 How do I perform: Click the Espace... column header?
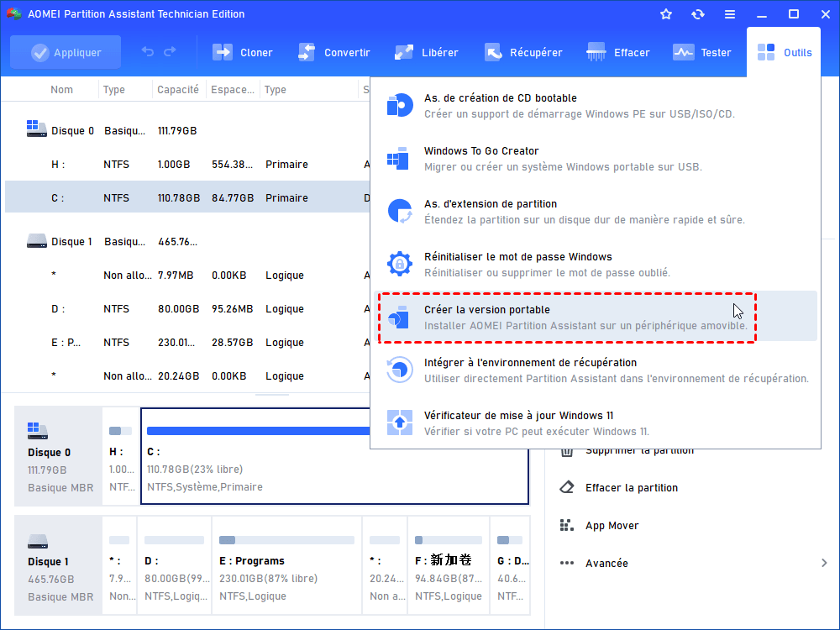(x=233, y=90)
